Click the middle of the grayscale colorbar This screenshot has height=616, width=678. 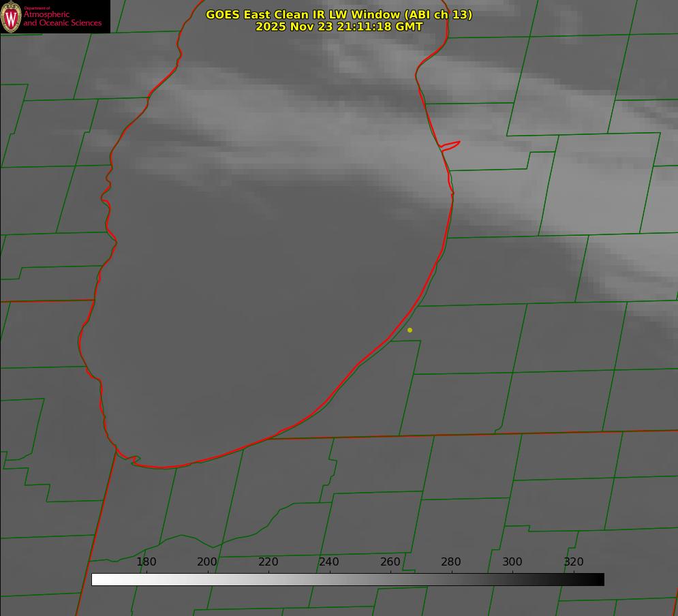click(x=348, y=579)
